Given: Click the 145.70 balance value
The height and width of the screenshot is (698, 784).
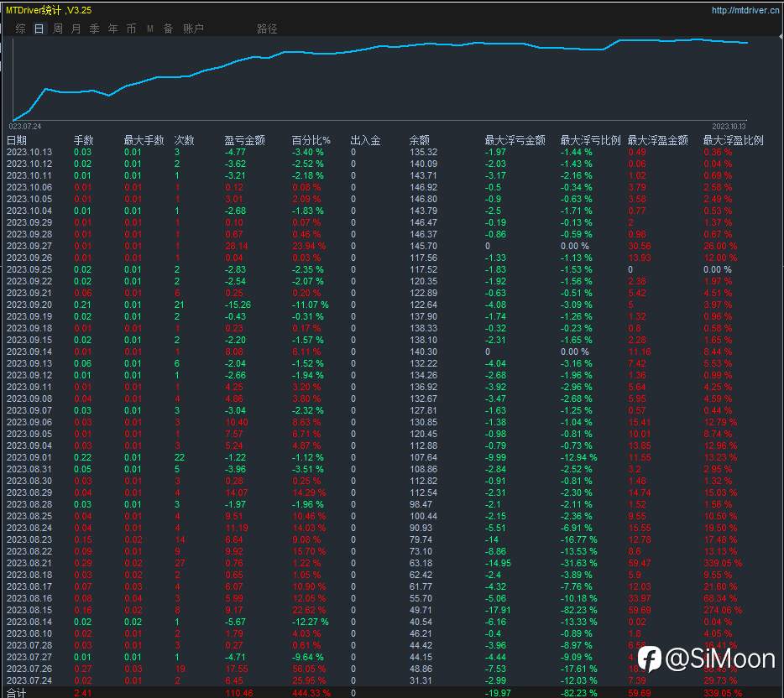Looking at the screenshot, I should point(423,246).
